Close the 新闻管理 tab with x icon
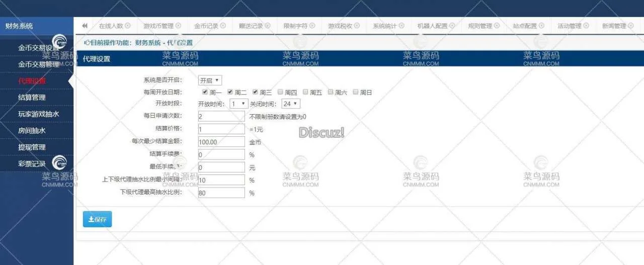Screen dimensions: 644x265 click(630, 26)
